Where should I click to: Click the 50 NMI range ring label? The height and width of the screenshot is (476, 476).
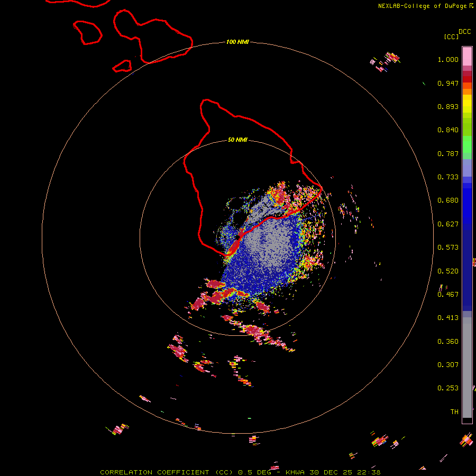(x=237, y=140)
